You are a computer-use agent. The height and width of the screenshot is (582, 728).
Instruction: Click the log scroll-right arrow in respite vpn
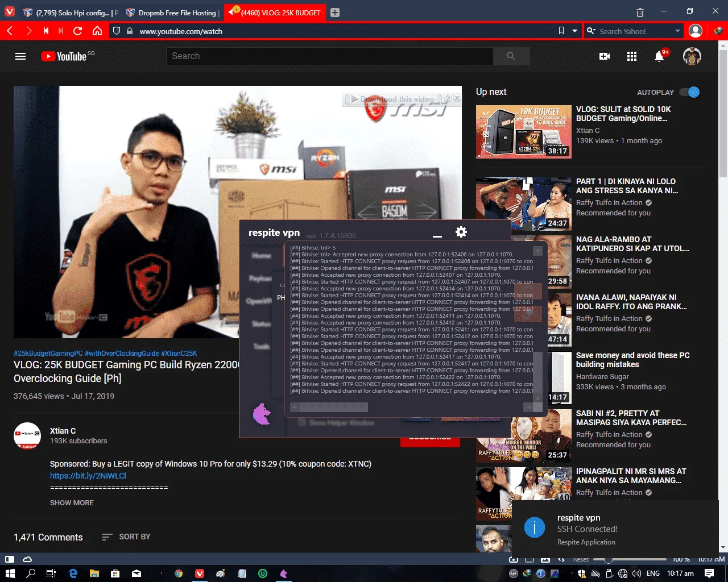tap(527, 407)
